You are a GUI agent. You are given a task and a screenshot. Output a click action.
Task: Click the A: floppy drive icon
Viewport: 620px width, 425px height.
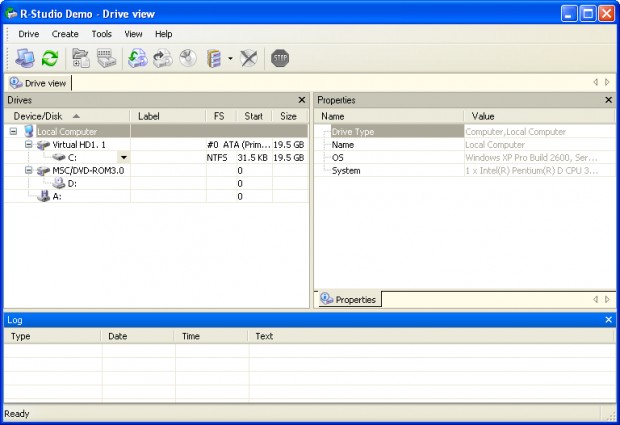[x=43, y=196]
